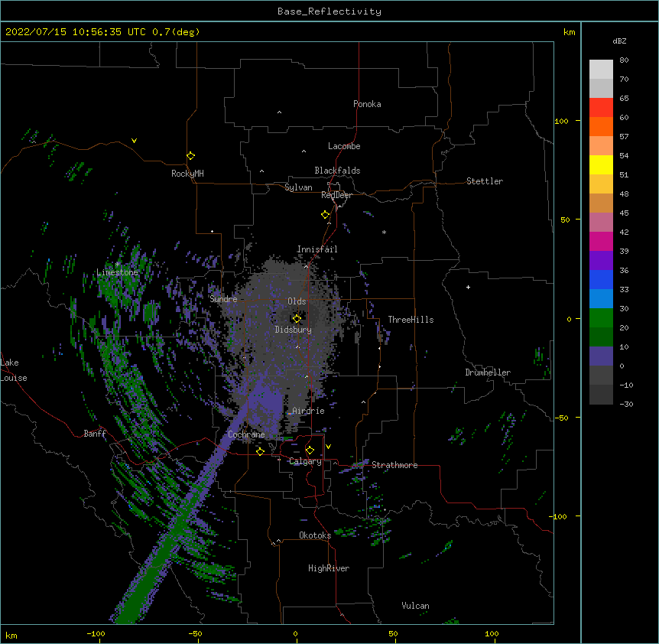The height and width of the screenshot is (644, 659).
Task: Click the Sundre city label
Action: click(223, 299)
